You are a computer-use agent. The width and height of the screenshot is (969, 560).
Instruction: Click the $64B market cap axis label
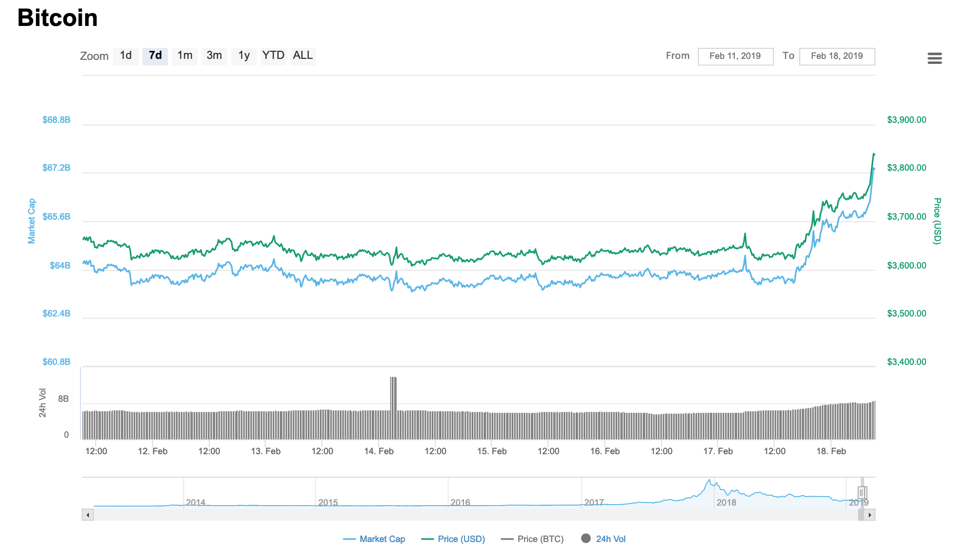pos(60,266)
